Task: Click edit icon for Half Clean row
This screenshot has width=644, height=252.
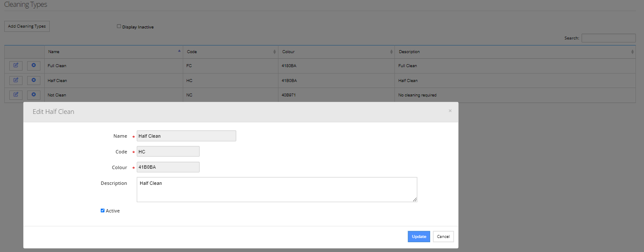Action: coord(16,80)
